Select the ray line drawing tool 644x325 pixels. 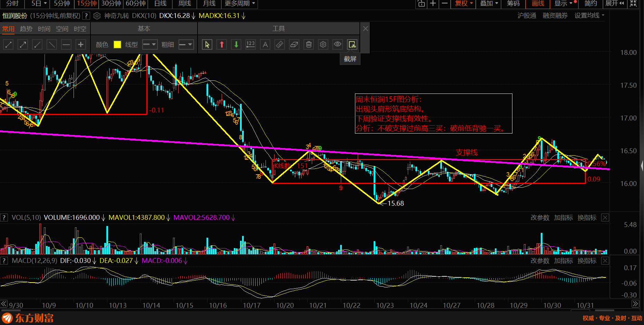click(37, 45)
